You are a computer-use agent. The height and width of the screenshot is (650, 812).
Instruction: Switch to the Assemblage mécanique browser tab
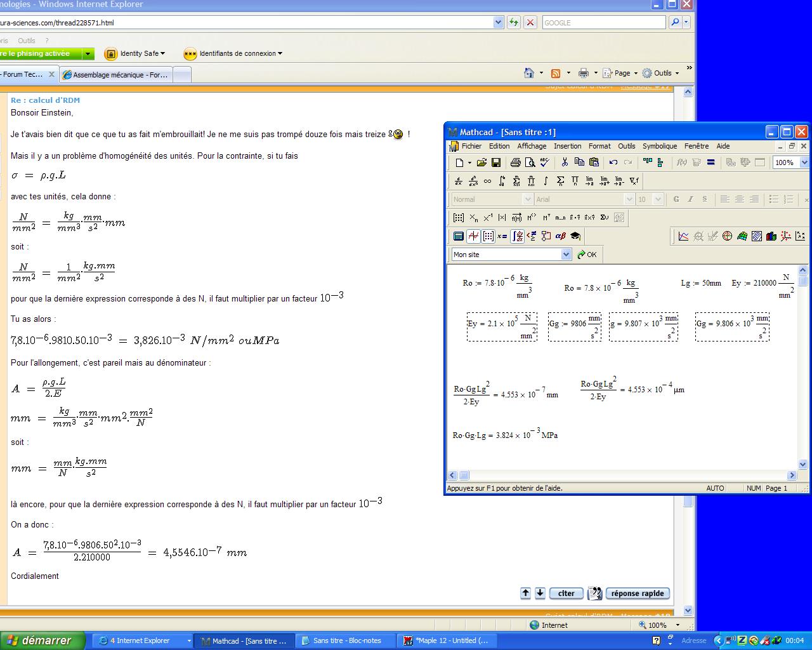116,75
